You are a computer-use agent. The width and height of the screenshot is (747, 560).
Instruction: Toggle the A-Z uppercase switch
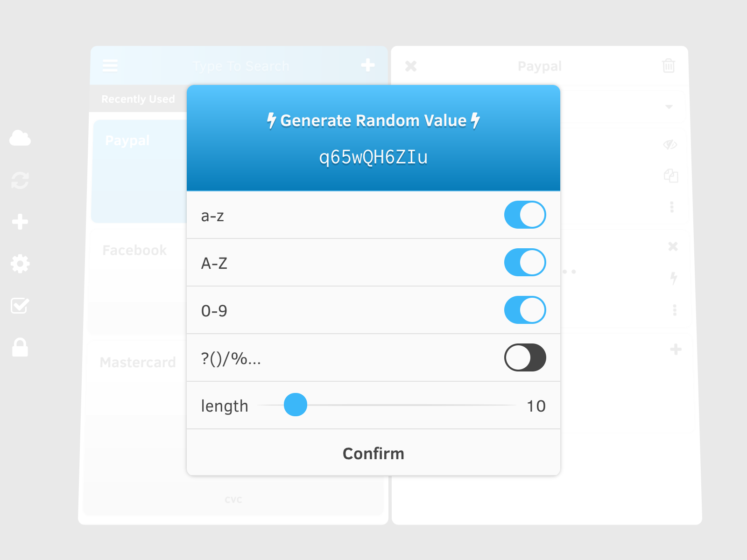[525, 263]
